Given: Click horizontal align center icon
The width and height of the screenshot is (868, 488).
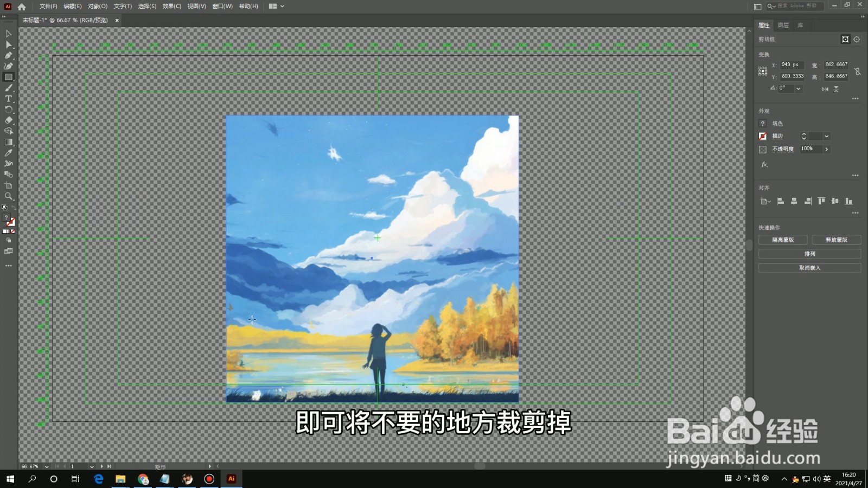Looking at the screenshot, I should [x=794, y=201].
